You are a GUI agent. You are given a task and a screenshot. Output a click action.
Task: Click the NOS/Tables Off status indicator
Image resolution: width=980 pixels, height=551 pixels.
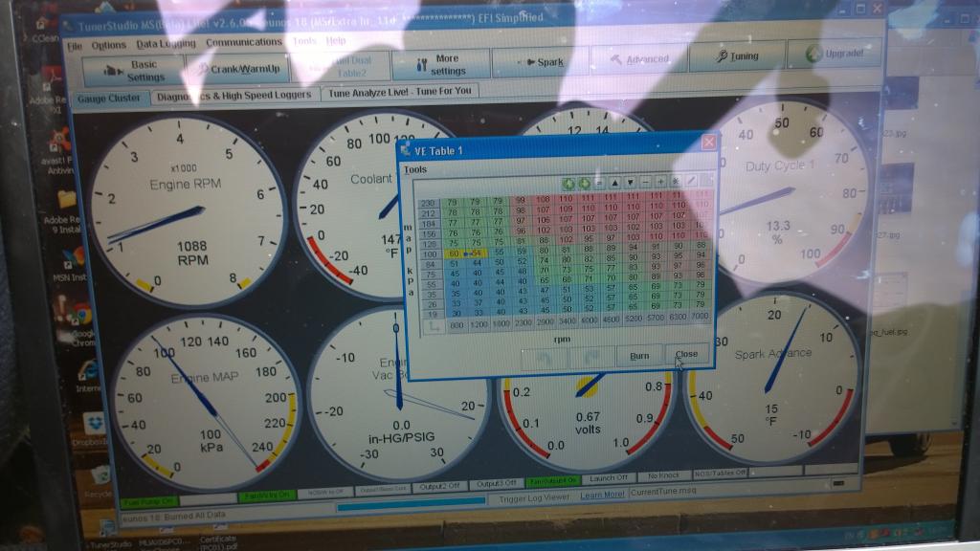click(x=720, y=473)
